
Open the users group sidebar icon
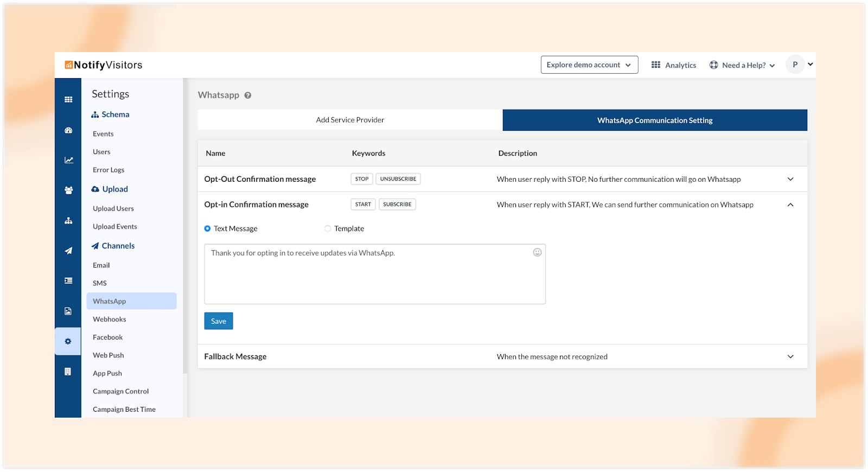[x=68, y=190]
